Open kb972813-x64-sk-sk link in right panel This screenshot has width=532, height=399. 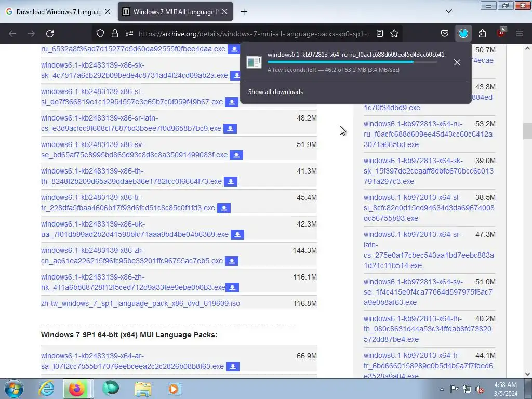428,170
